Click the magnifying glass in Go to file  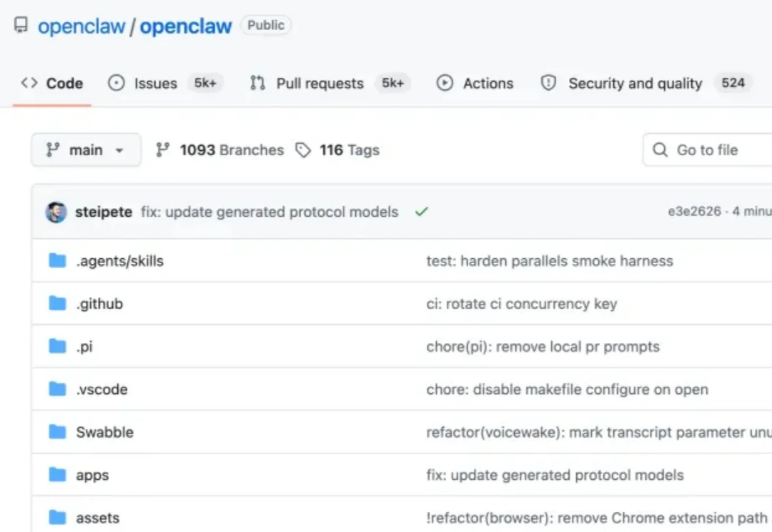coord(660,150)
